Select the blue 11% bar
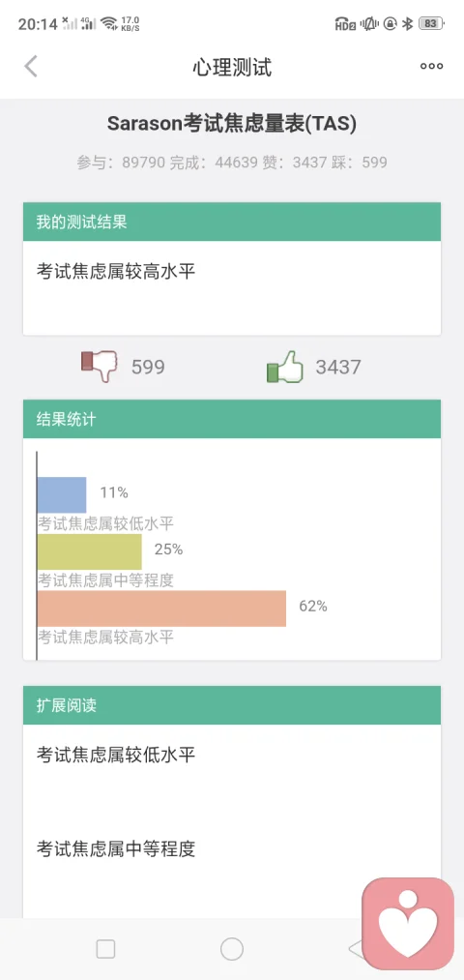This screenshot has height=980, width=464. (x=62, y=495)
